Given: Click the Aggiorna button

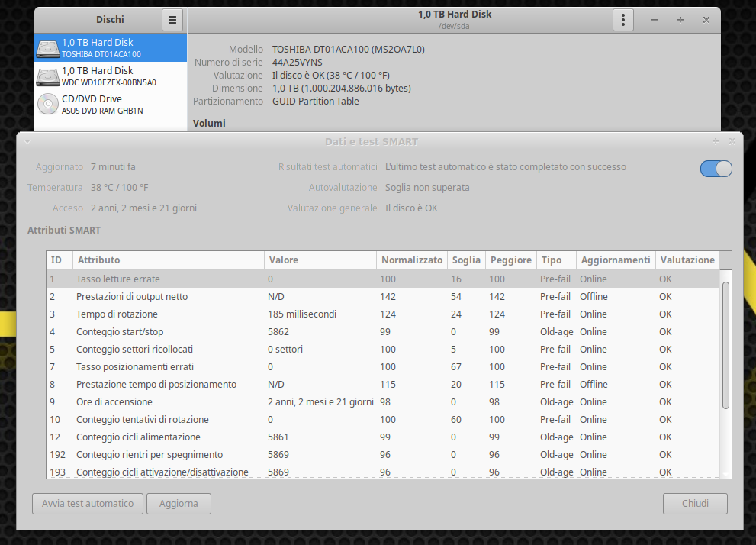Looking at the screenshot, I should [179, 504].
